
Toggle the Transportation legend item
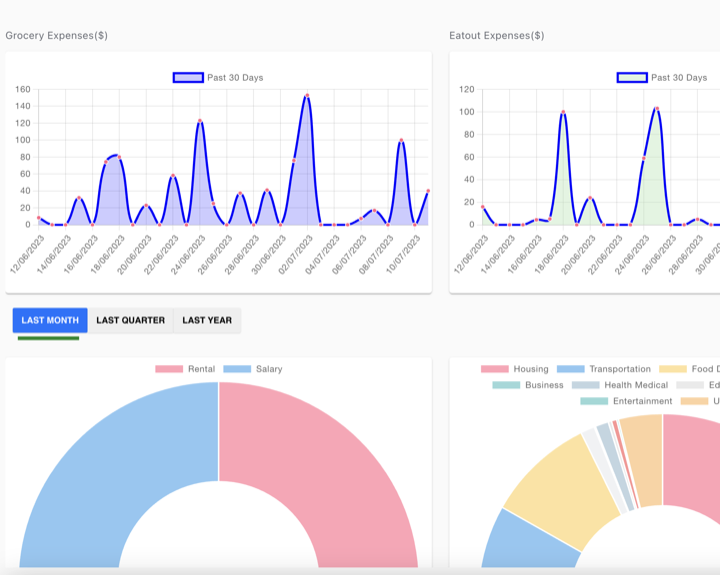click(x=604, y=369)
